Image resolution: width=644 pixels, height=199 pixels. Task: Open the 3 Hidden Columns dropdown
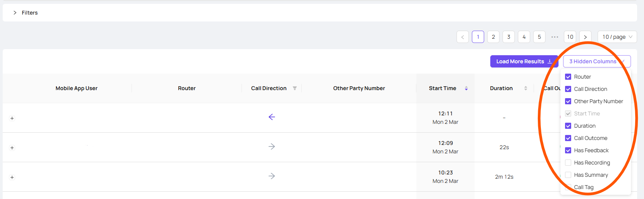coord(597,61)
